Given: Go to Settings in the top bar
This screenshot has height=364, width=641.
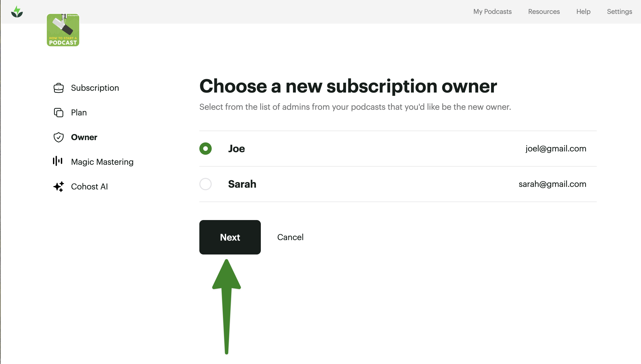Looking at the screenshot, I should (619, 12).
